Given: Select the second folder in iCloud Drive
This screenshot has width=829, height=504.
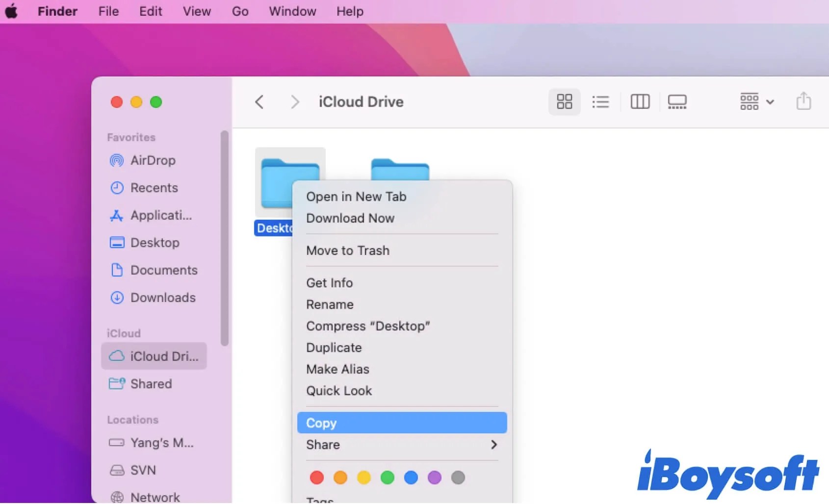Looking at the screenshot, I should pos(400,169).
